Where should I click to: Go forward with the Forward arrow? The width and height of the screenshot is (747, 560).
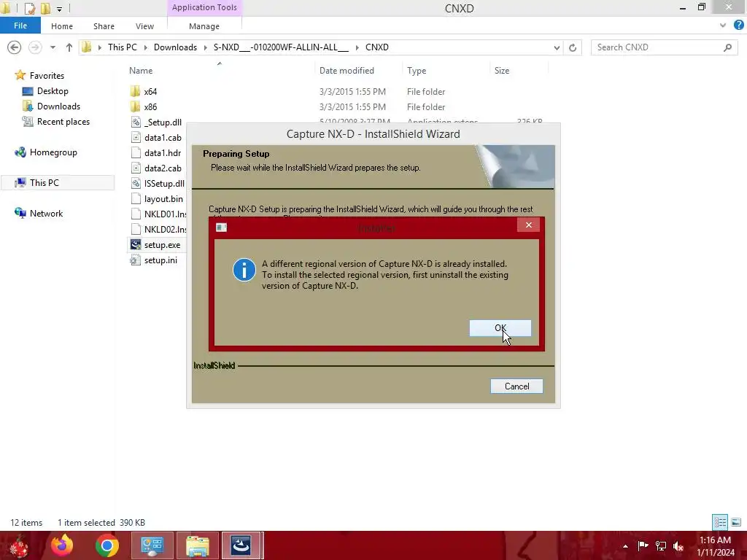pyautogui.click(x=35, y=47)
